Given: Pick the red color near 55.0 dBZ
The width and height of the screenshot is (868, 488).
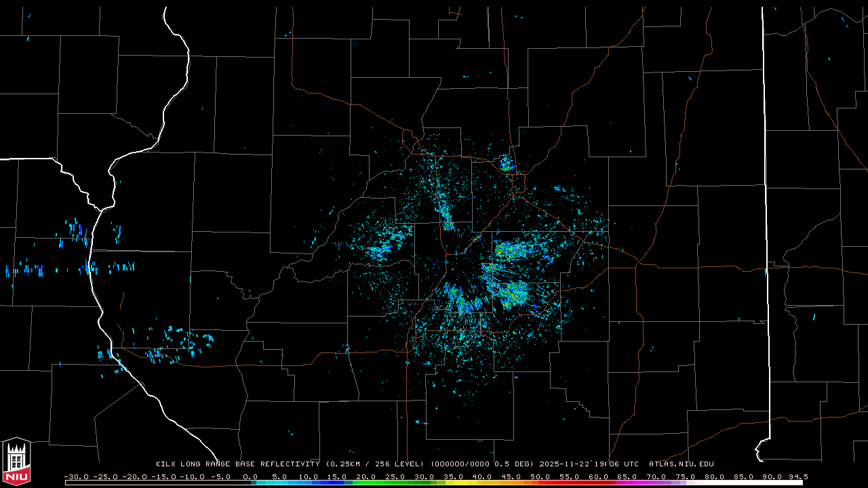Looking at the screenshot, I should coord(569,482).
